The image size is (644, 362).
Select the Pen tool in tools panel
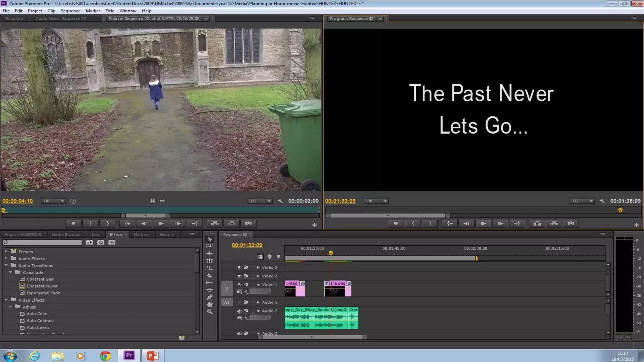tap(209, 297)
